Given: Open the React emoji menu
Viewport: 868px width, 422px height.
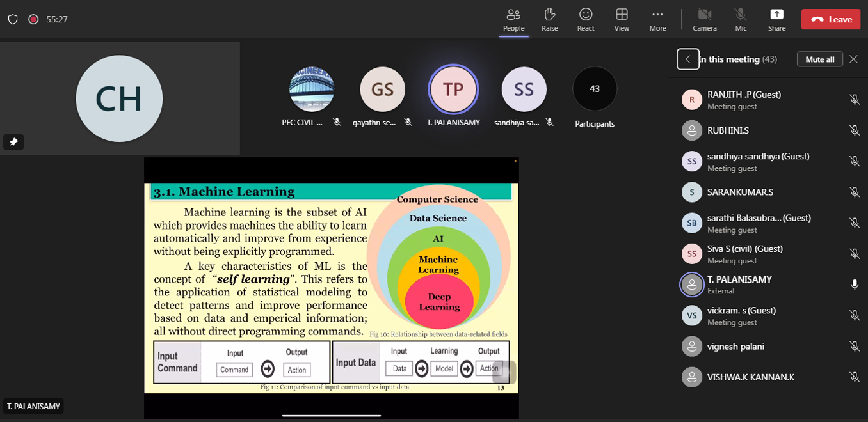Looking at the screenshot, I should (x=585, y=19).
